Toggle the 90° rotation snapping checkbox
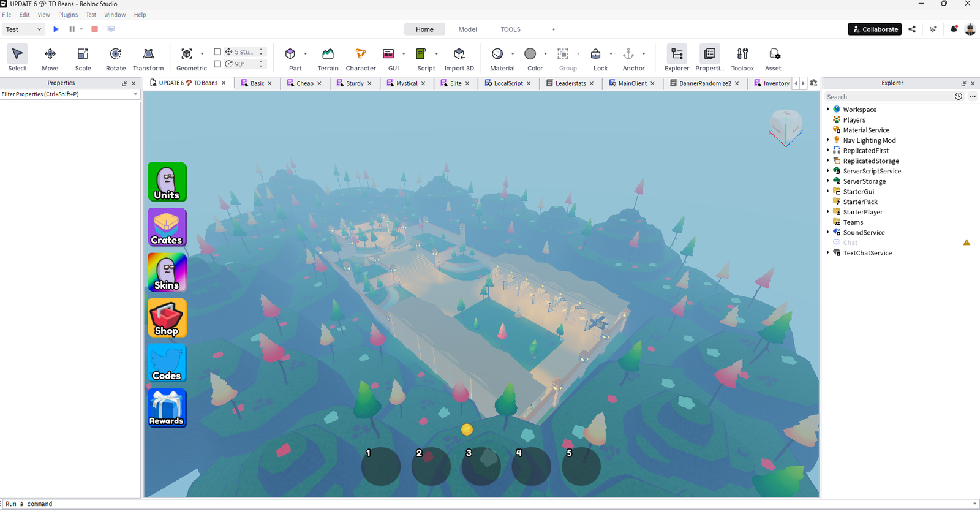This screenshot has width=980, height=525. [217, 64]
